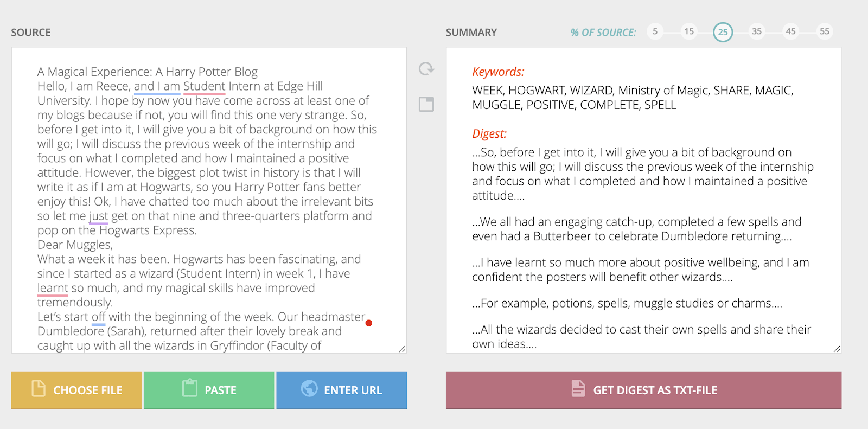Click the clipboard icon on Paste
Viewport: 868px width, 429px height.
tap(190, 388)
